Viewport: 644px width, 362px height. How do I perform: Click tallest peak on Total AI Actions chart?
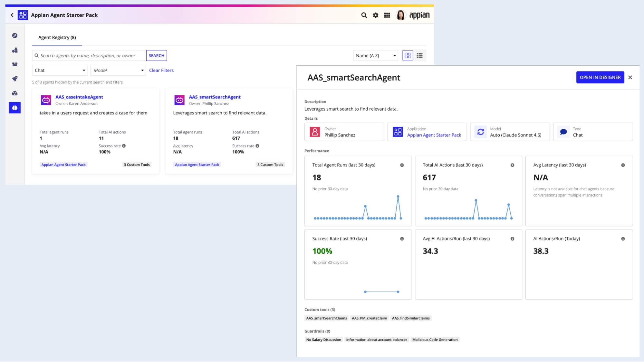pos(476,200)
